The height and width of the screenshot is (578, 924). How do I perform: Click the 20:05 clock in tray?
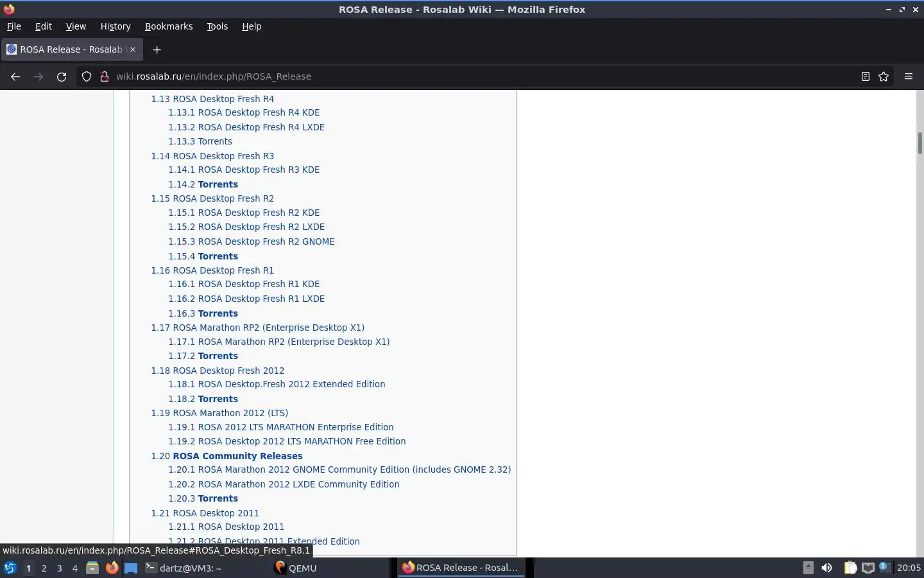click(x=909, y=568)
